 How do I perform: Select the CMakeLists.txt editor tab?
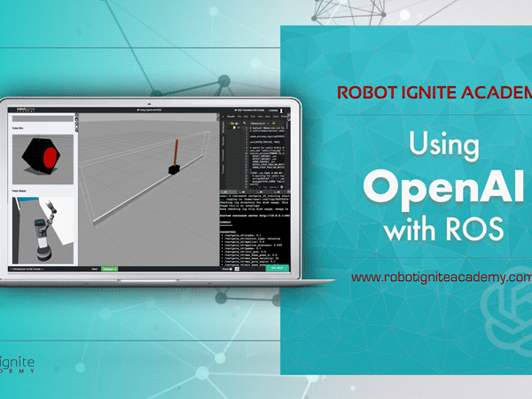click(260, 123)
